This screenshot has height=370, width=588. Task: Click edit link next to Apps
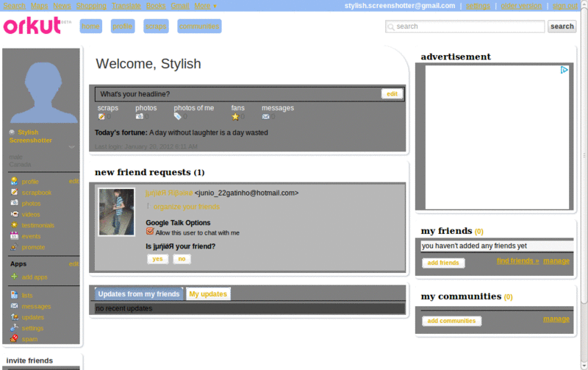pos(73,264)
